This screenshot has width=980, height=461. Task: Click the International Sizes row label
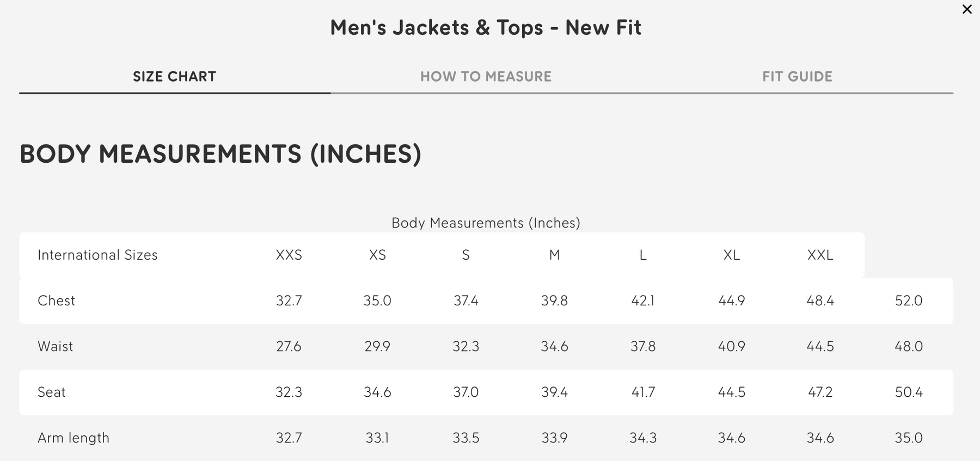[x=97, y=255]
